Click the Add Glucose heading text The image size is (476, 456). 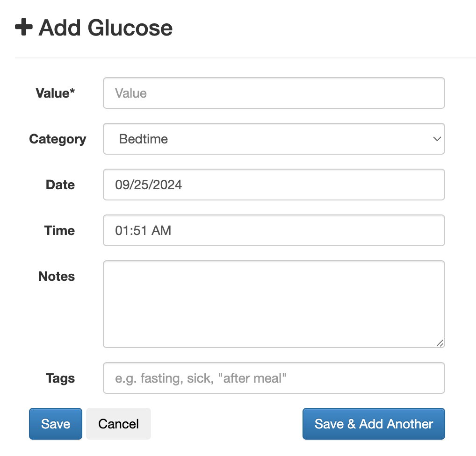pos(106,28)
